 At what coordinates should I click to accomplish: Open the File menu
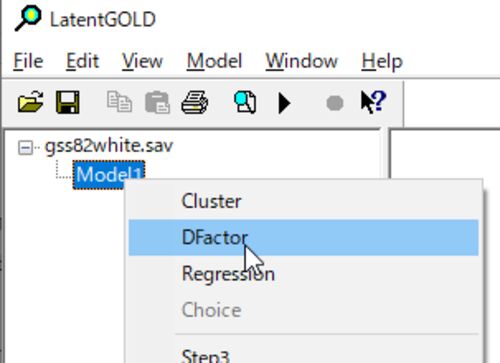28,61
